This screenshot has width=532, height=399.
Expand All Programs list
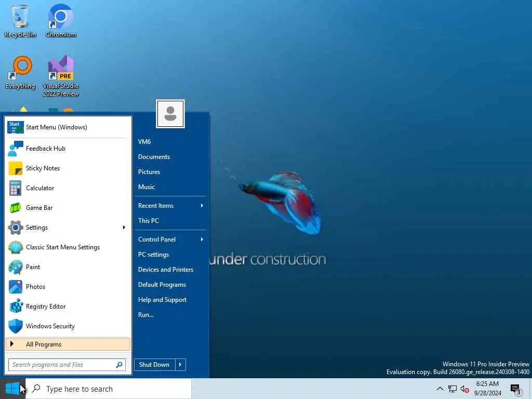point(68,344)
